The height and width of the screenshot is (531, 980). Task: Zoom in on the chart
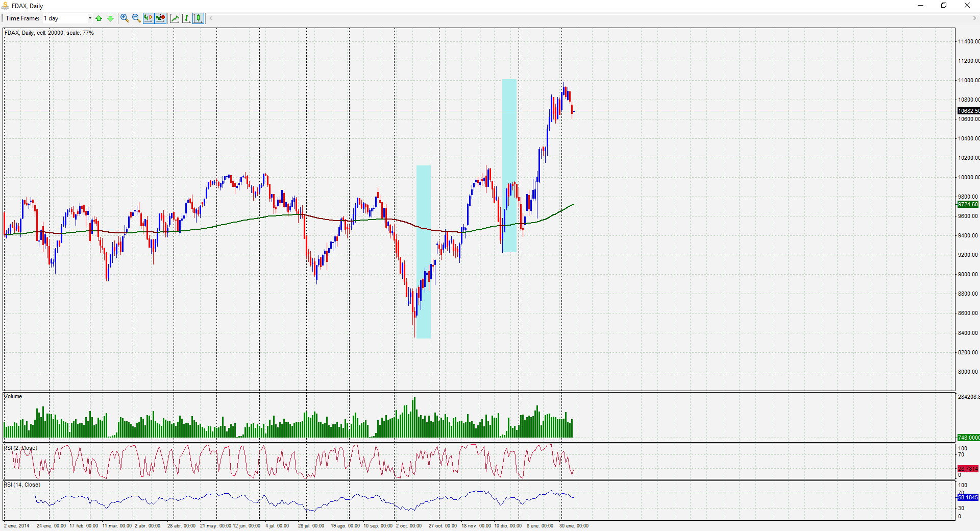[125, 18]
